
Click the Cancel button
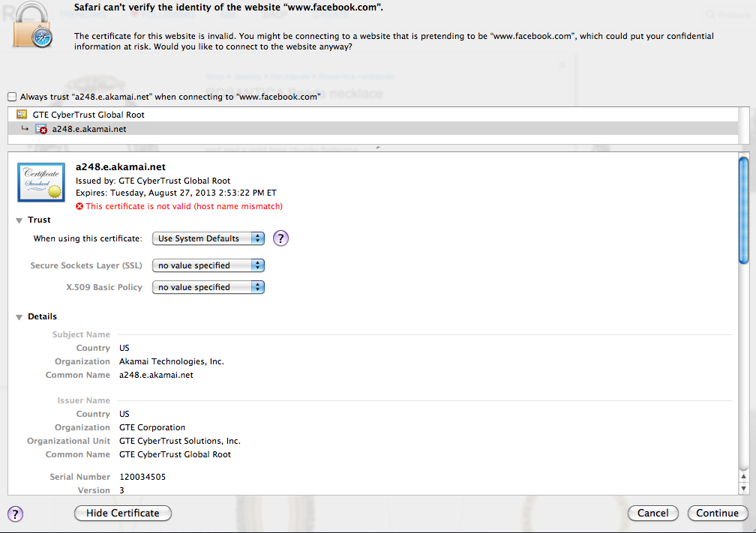pos(652,514)
